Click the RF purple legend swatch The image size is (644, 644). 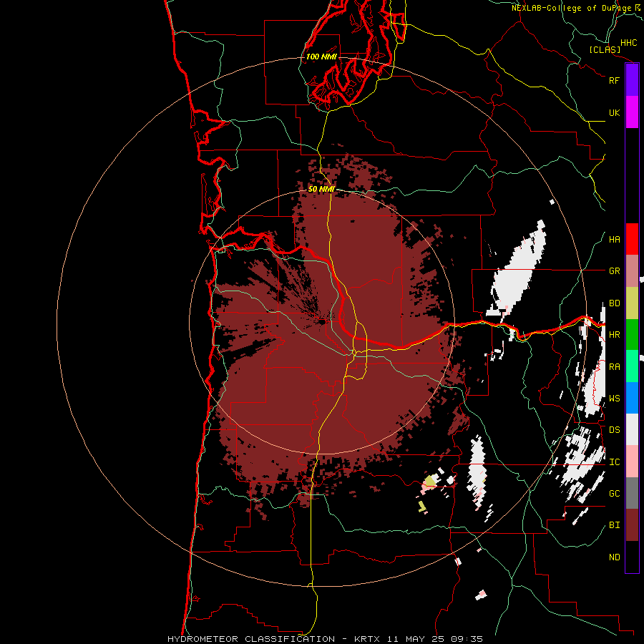pos(632,80)
